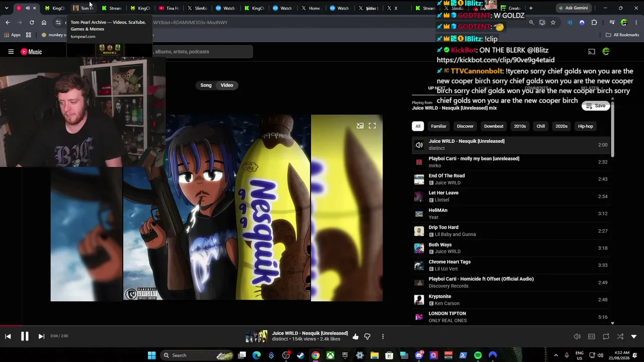Reload the current page
644x362 pixels.
[32, 23]
